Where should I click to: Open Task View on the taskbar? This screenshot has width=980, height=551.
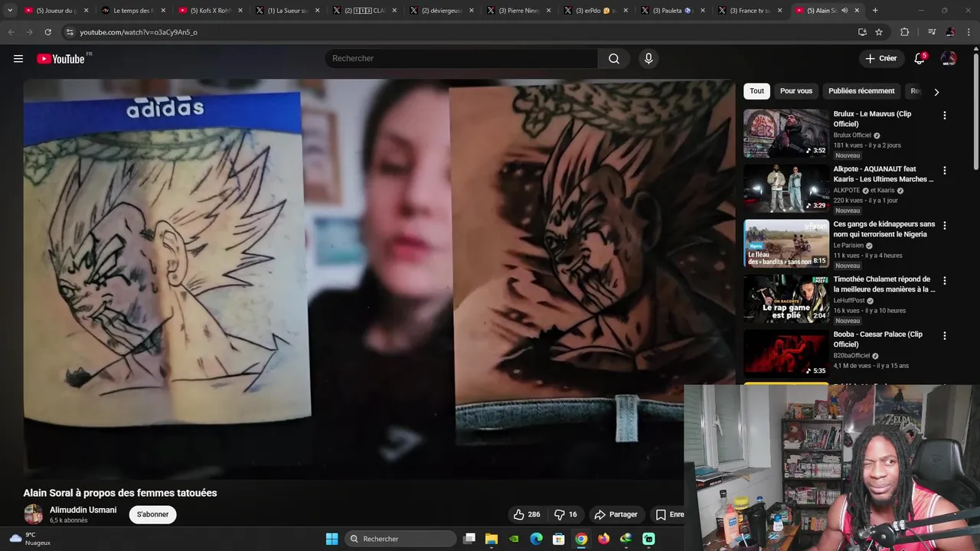469,539
